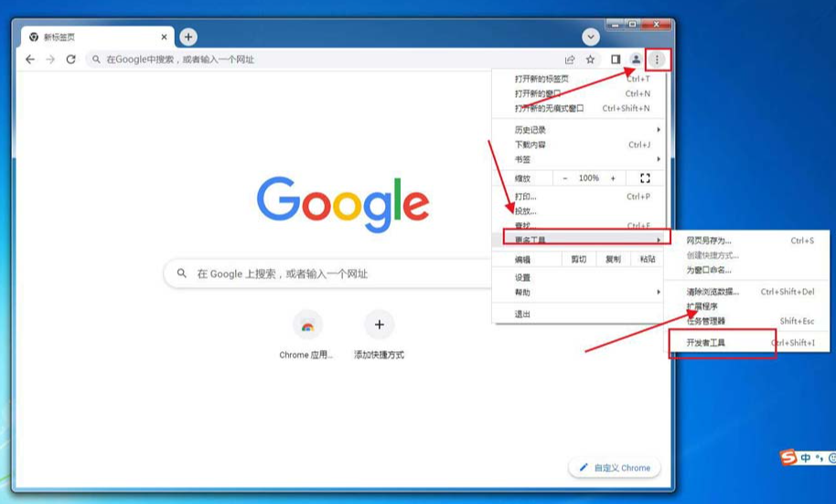Select 投放 menu item
Image resolution: width=836 pixels, height=504 pixels.
pos(578,211)
